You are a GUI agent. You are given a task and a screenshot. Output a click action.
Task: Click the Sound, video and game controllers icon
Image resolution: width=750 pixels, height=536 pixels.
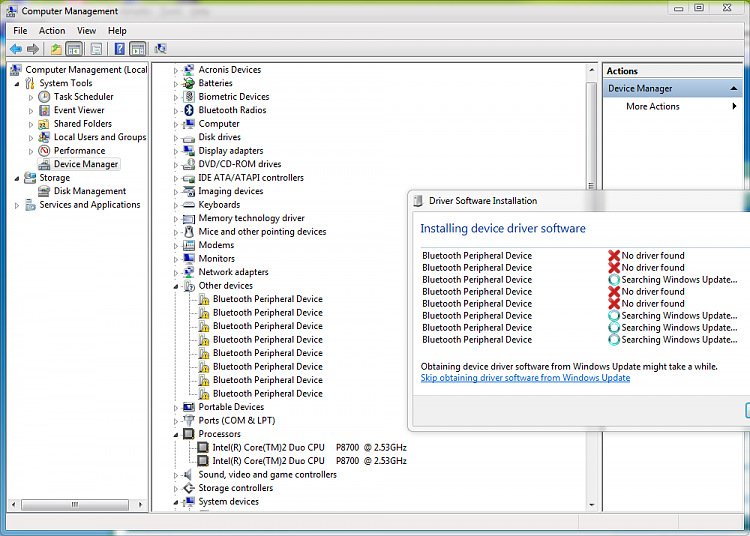point(189,474)
